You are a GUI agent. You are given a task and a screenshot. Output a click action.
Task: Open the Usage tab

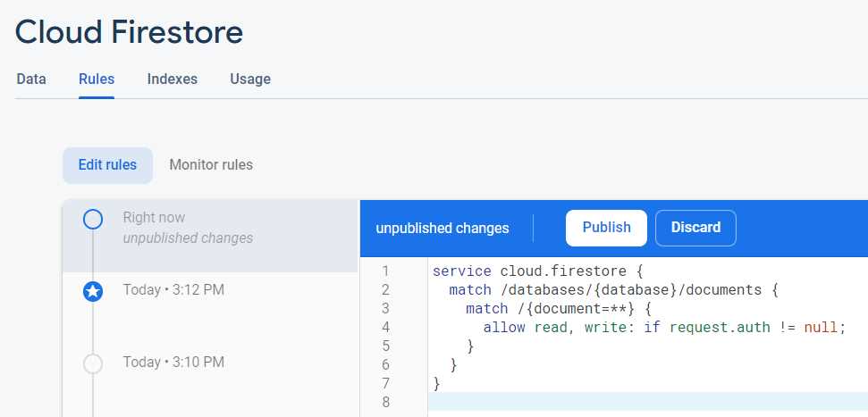250,79
